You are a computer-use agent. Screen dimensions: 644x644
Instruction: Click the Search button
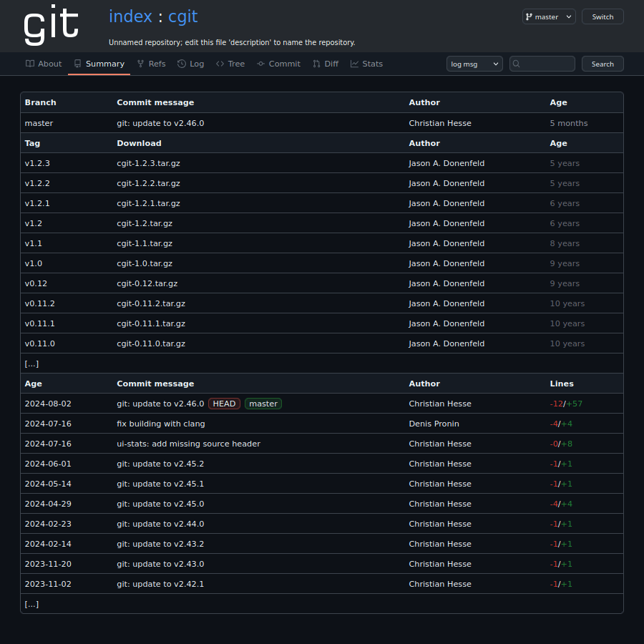(602, 64)
